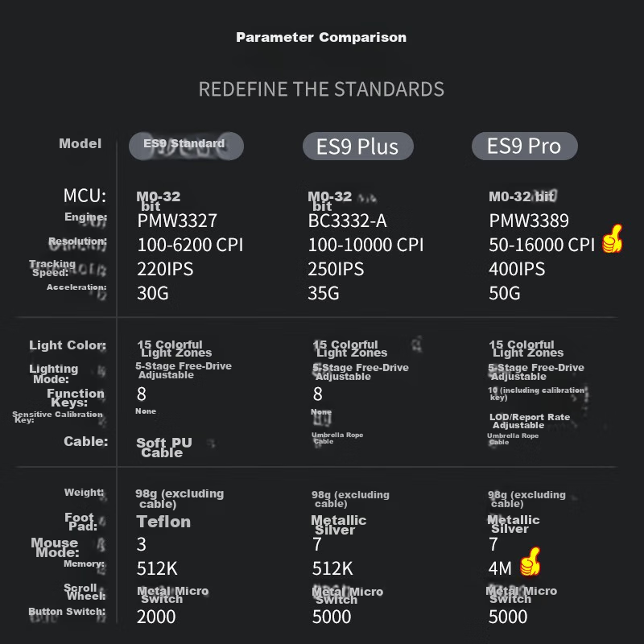The image size is (644, 644).
Task: Select the ES9 Plus model pill
Action: [x=357, y=147]
